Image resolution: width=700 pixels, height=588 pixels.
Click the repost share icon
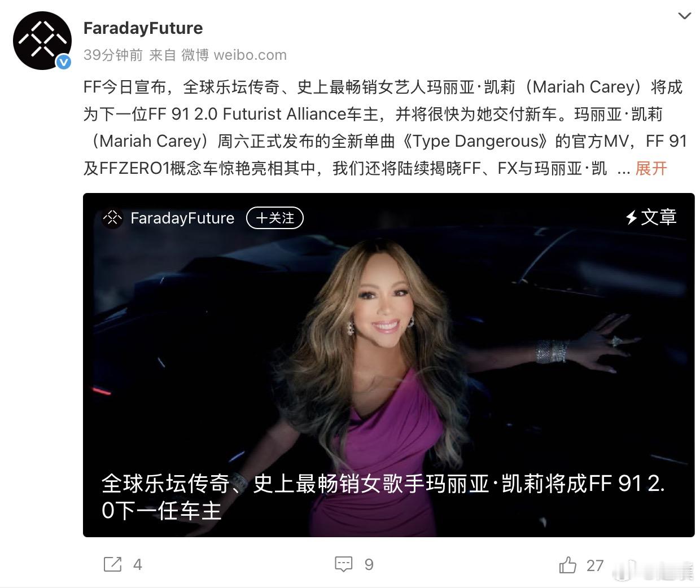[113, 564]
